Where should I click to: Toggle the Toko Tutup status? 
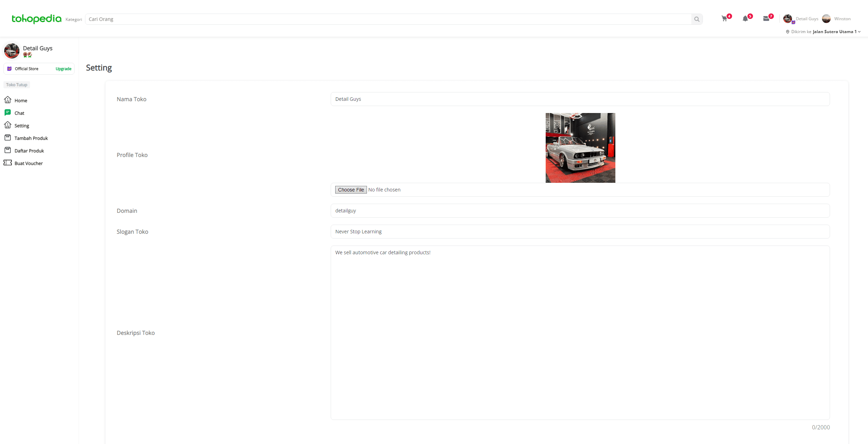[16, 84]
